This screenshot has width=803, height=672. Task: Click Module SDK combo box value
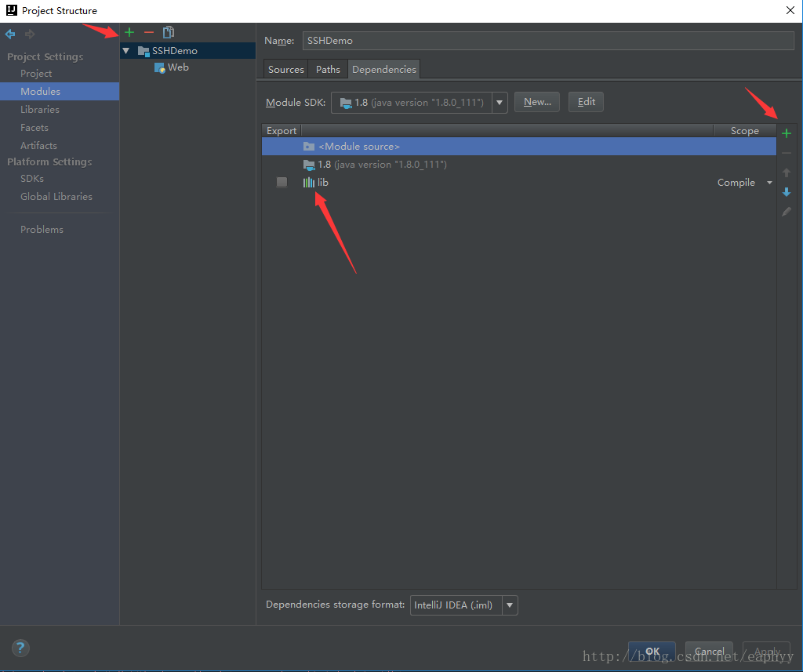pos(412,103)
